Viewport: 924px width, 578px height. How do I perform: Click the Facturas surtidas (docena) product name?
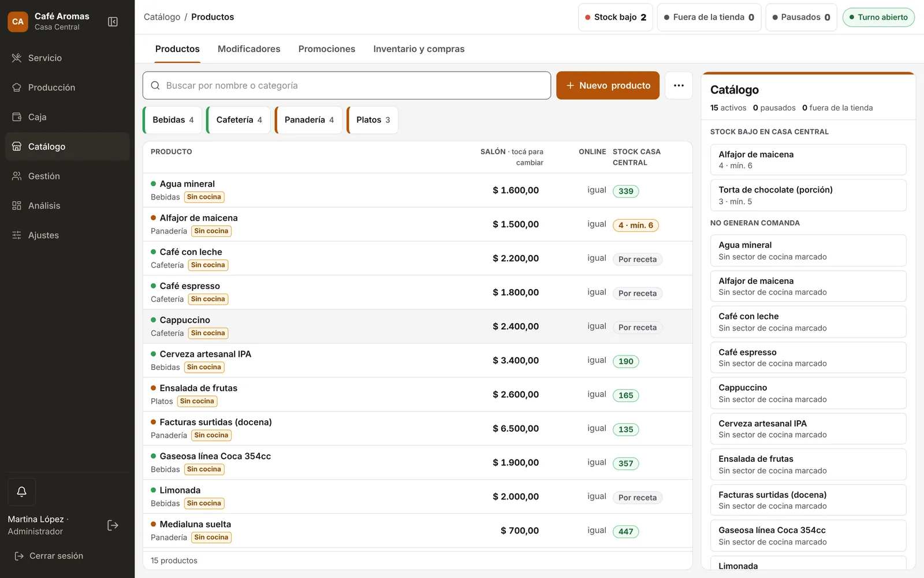point(216,423)
